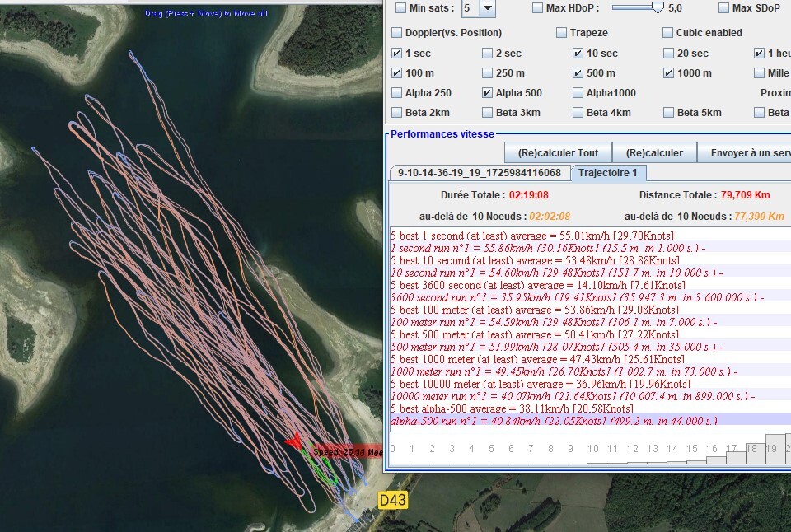This screenshot has width=791, height=532.
Task: Click the Speed label on the map
Action: point(348,452)
